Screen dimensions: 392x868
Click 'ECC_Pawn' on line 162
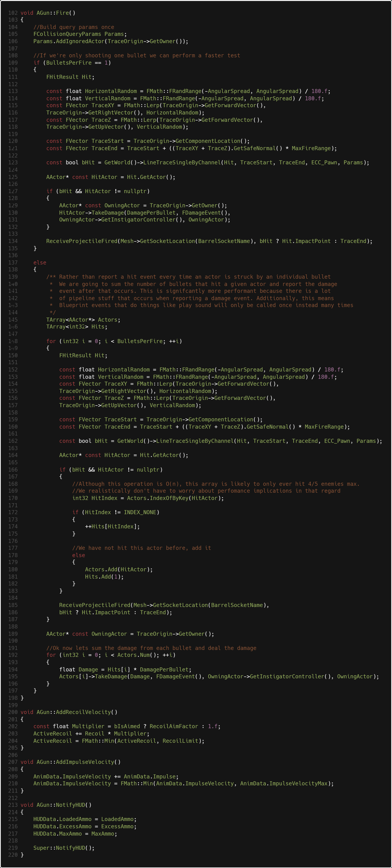pos(337,441)
